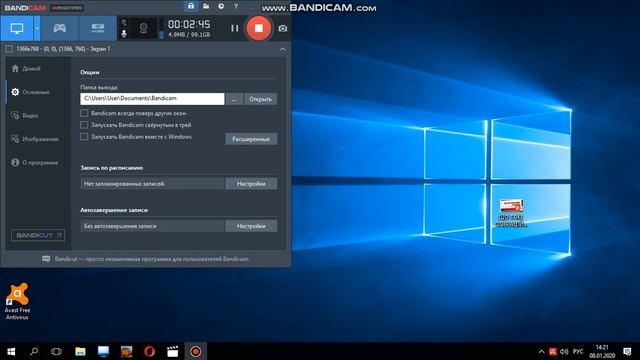Open help question mark icon
640x360 pixels.
coord(236,6)
